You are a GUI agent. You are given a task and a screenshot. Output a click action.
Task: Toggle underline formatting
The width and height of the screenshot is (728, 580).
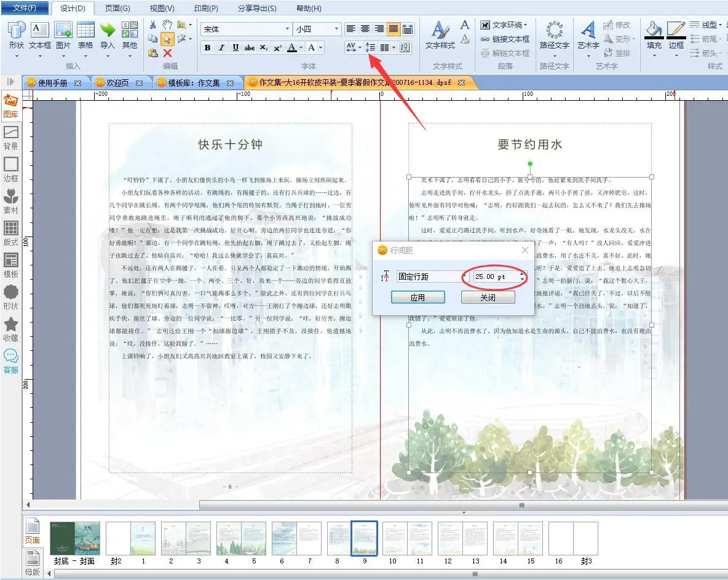(x=235, y=47)
